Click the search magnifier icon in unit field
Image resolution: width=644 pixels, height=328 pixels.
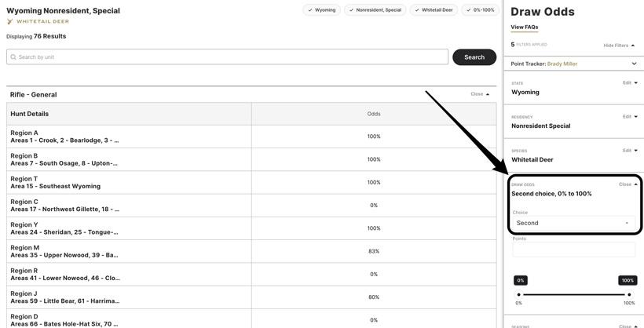(x=13, y=57)
